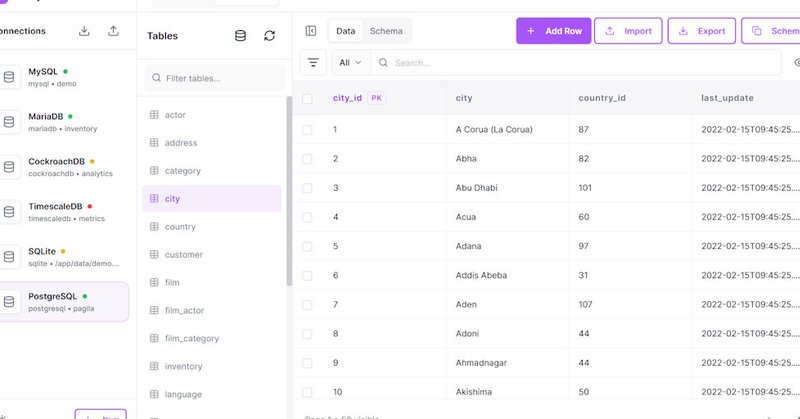
Task: Click the film_category table grid icon
Action: (154, 338)
